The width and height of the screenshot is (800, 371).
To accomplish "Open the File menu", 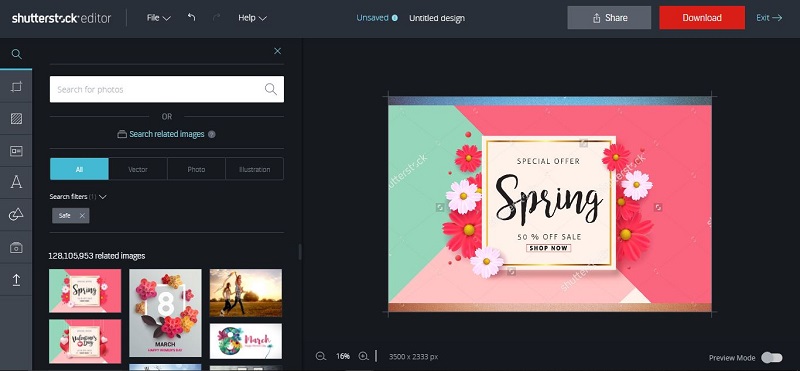I will [x=158, y=18].
